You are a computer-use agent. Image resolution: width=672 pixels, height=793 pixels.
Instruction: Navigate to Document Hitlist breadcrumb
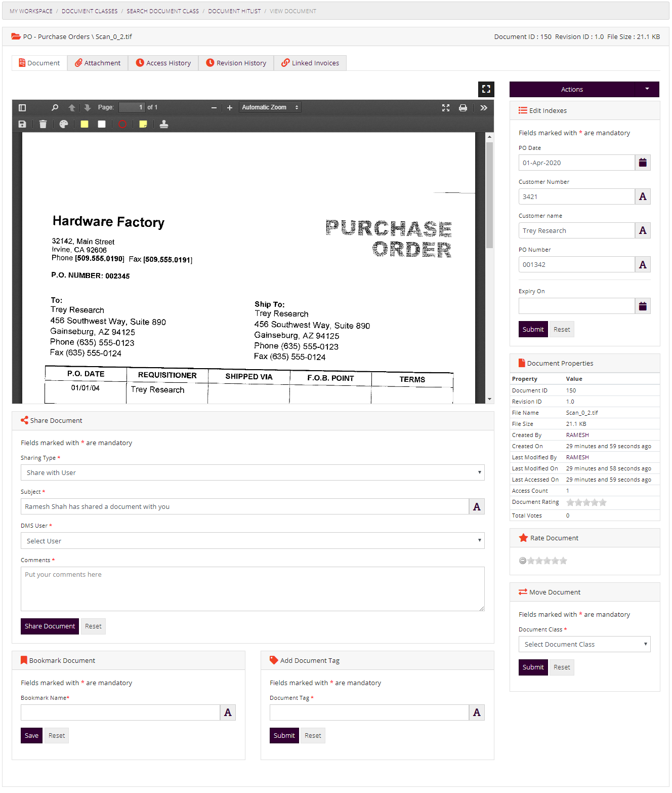pyautogui.click(x=234, y=11)
